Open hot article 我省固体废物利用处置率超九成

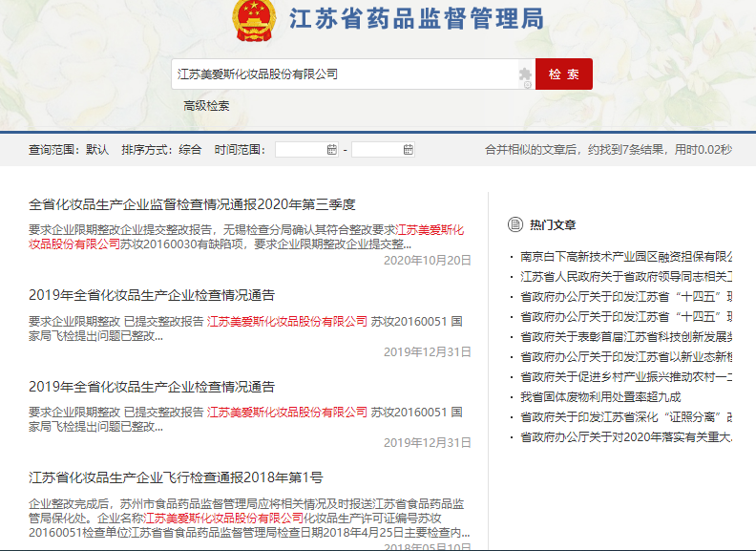tap(600, 397)
